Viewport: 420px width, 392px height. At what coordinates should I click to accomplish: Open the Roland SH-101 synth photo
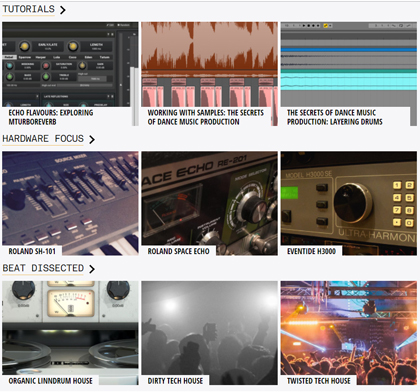(70, 199)
